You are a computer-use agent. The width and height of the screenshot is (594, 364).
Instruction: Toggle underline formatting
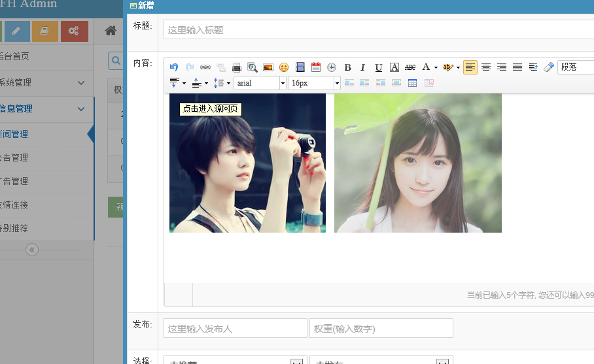click(x=379, y=67)
